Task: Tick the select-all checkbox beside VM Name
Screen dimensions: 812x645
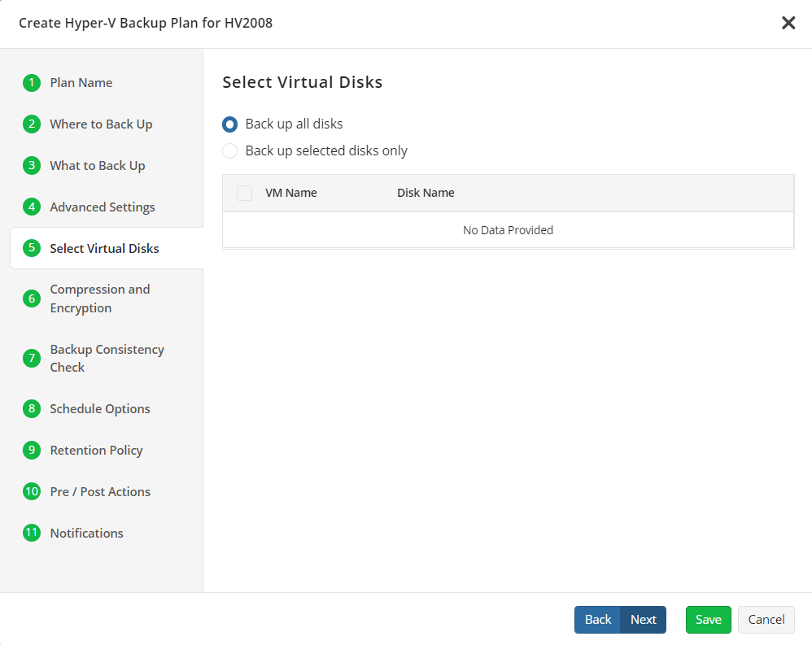Action: tap(244, 193)
